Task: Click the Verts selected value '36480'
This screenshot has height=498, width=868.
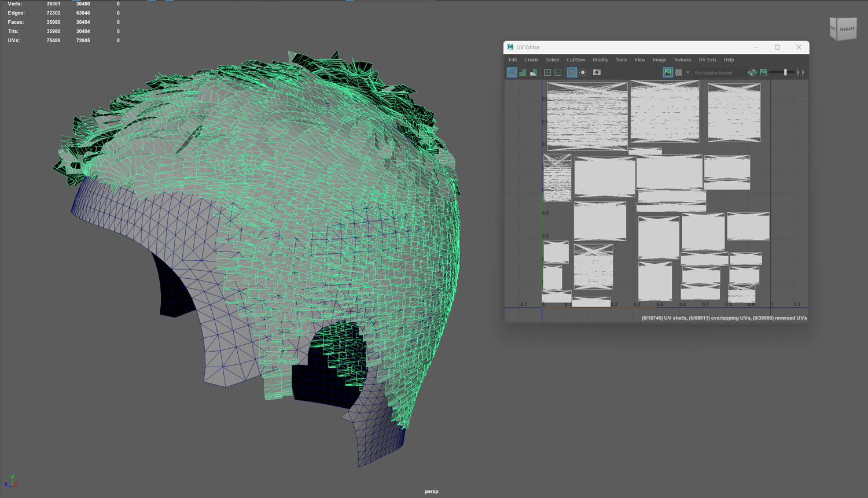Action: 83,4
